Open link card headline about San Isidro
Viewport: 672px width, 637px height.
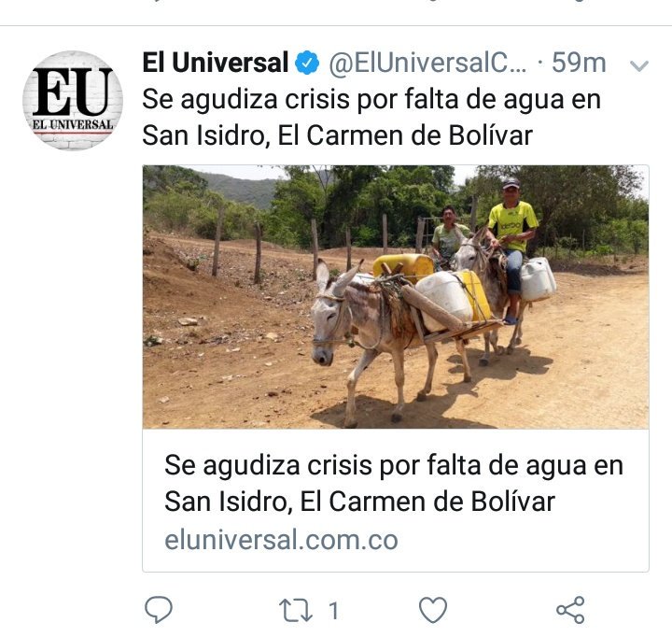(x=394, y=483)
